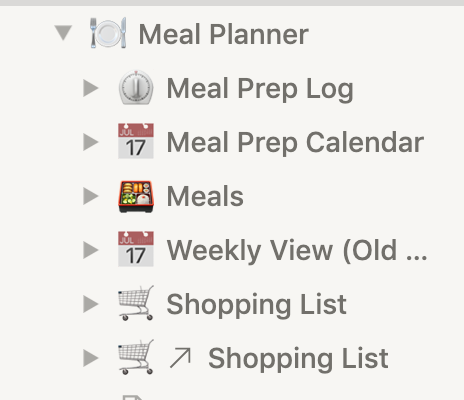The image size is (464, 400).
Task: Click the shopping cart icon of the unlinked Shopping List
Action: coord(136,303)
